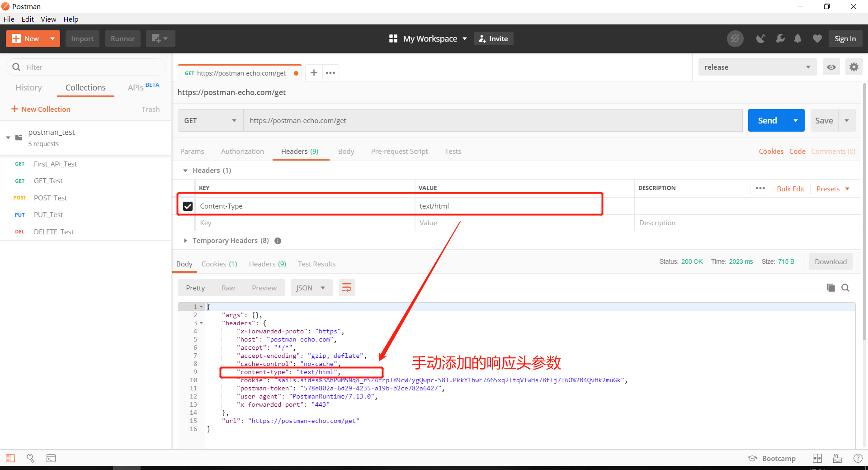
Task: Click the Import button
Action: point(82,38)
